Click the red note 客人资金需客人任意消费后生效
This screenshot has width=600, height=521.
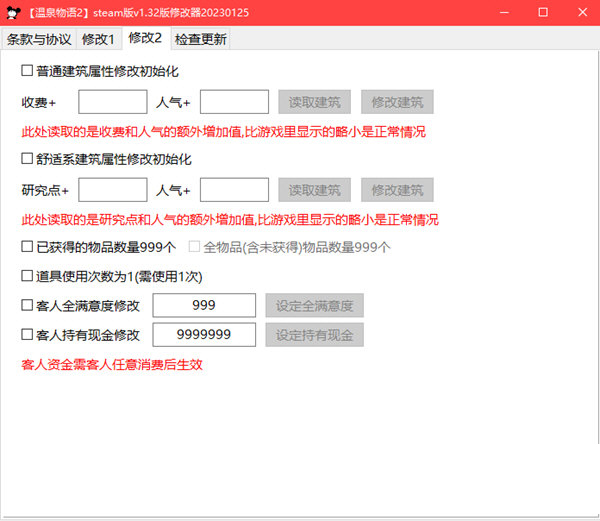click(112, 365)
